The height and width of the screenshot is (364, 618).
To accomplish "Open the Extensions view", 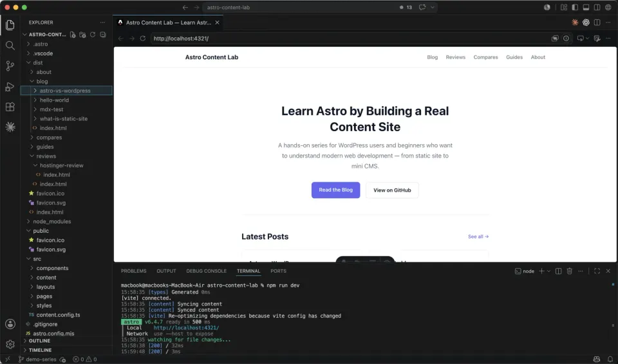I will [10, 107].
